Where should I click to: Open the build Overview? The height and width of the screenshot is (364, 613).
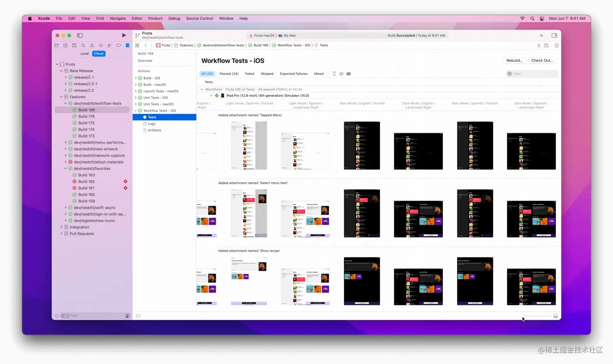pos(145,61)
